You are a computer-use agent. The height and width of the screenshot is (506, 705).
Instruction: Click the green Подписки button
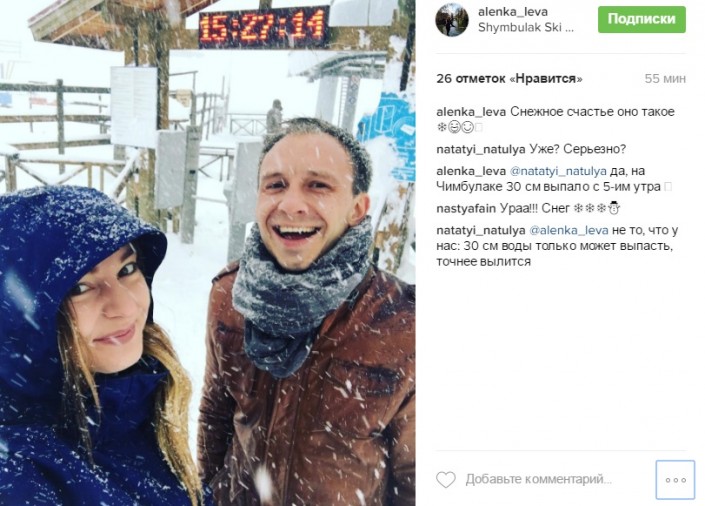[642, 19]
